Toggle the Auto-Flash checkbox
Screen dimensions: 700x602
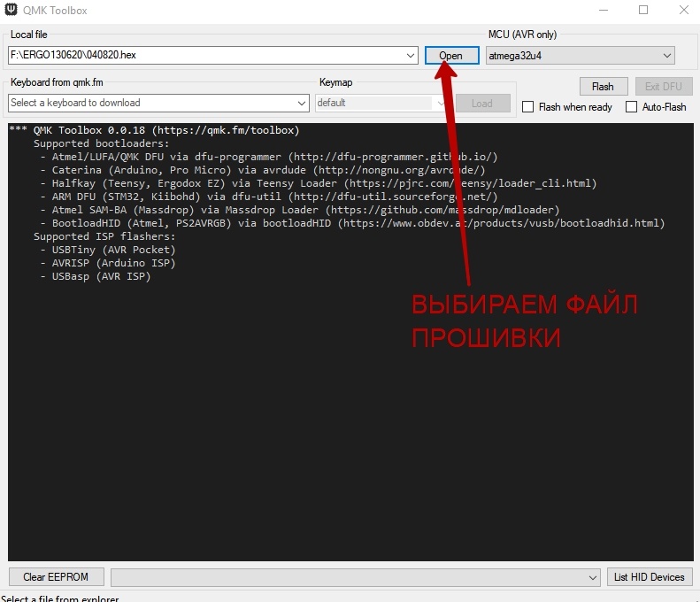tap(631, 107)
